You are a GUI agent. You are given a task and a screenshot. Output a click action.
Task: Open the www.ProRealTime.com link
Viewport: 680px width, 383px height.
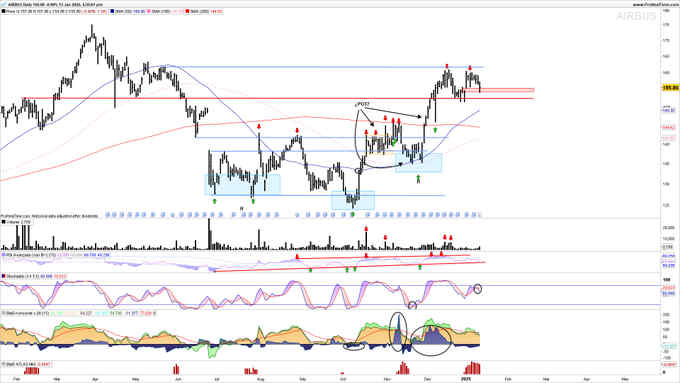tap(655, 4)
